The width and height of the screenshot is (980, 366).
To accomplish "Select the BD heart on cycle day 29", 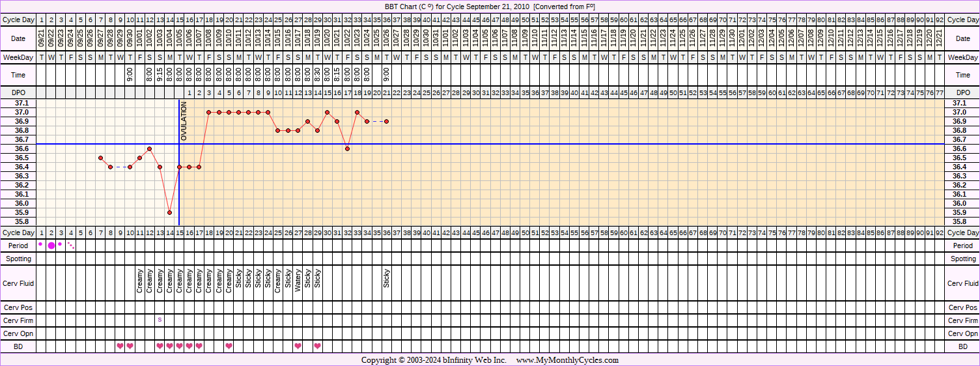I will point(318,346).
